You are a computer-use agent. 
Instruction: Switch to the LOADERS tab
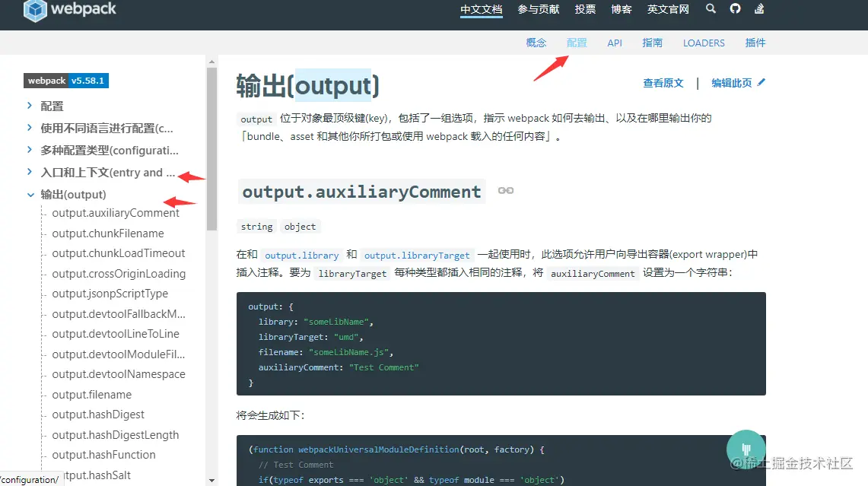point(704,43)
